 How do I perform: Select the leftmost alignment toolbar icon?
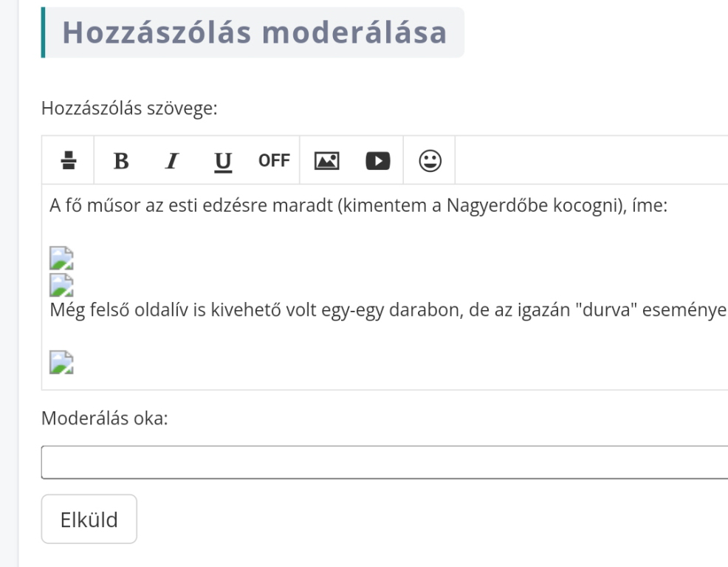(x=67, y=159)
